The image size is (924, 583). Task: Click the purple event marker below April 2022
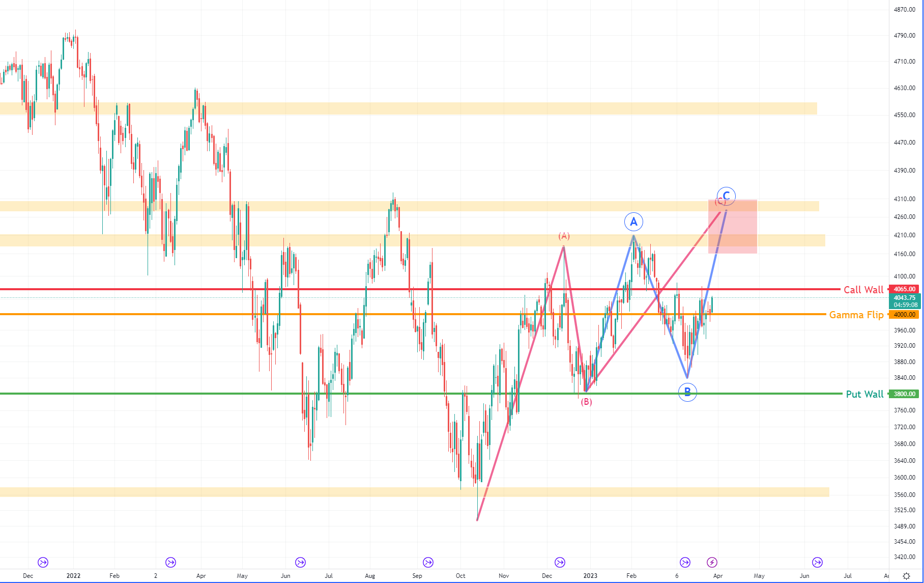(x=170, y=562)
